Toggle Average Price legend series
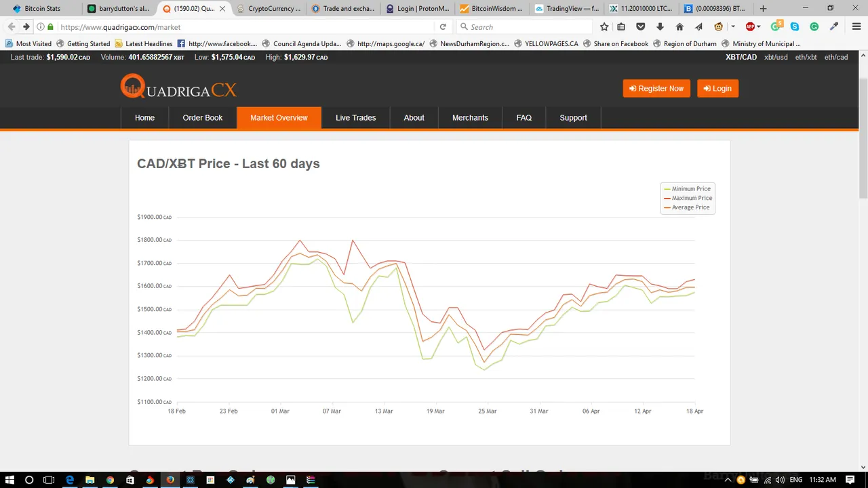Image resolution: width=868 pixels, height=488 pixels. [x=687, y=207]
